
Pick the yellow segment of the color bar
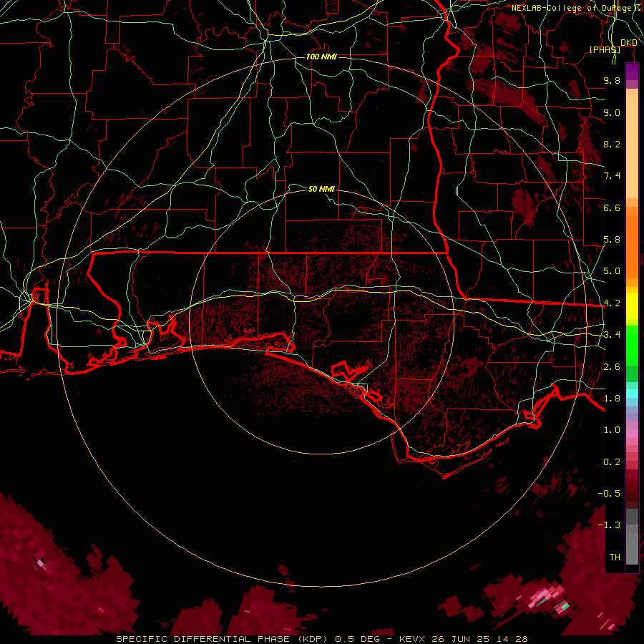tap(632, 306)
